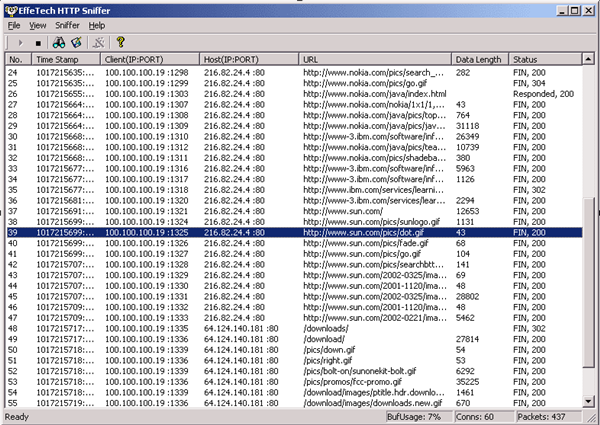Click data length value 31118
This screenshot has height=425, width=600.
[468, 126]
